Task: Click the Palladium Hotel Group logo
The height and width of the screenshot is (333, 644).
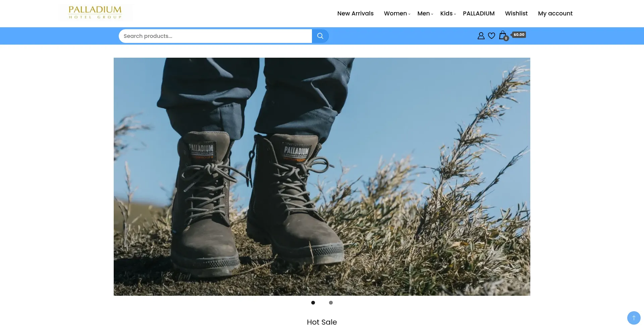Action: tap(95, 13)
